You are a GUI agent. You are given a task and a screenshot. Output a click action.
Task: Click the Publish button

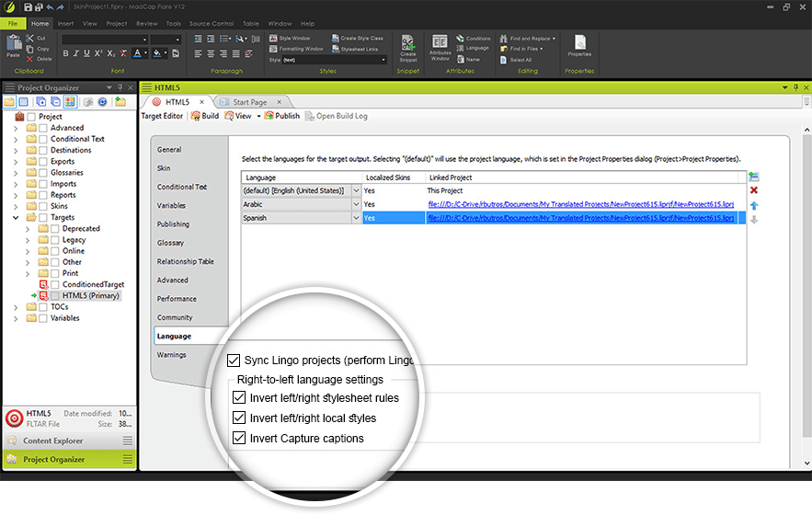click(282, 116)
